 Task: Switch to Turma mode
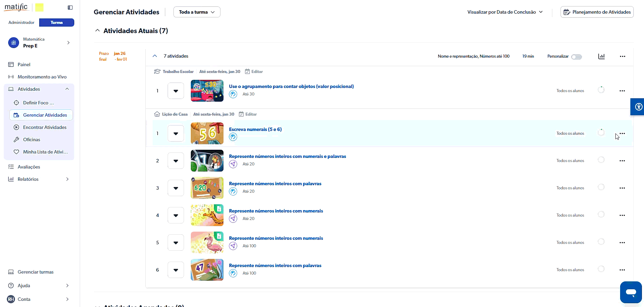pos(57,23)
